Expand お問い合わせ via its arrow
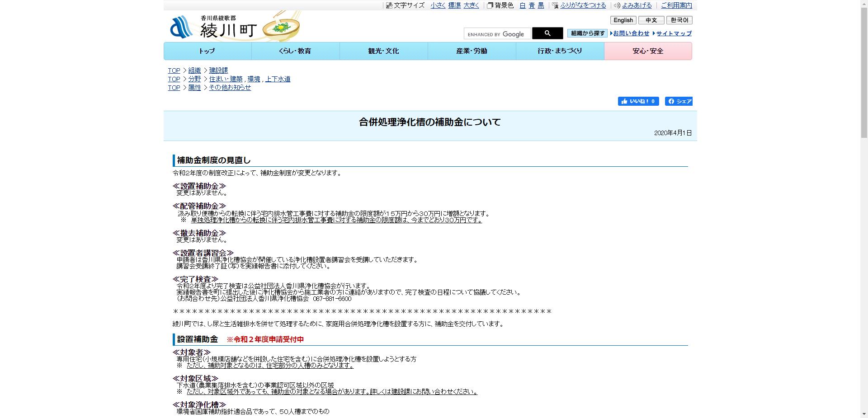The image size is (868, 418). 610,33
